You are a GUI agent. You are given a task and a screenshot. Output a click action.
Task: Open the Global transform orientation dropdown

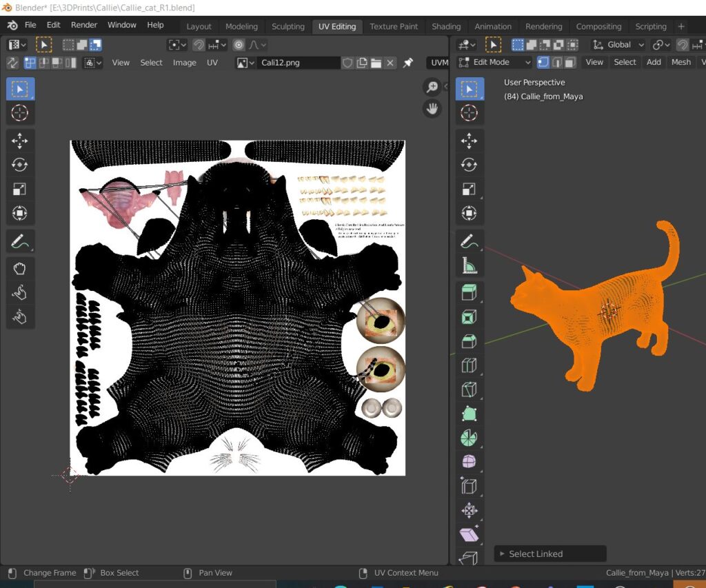click(x=618, y=45)
